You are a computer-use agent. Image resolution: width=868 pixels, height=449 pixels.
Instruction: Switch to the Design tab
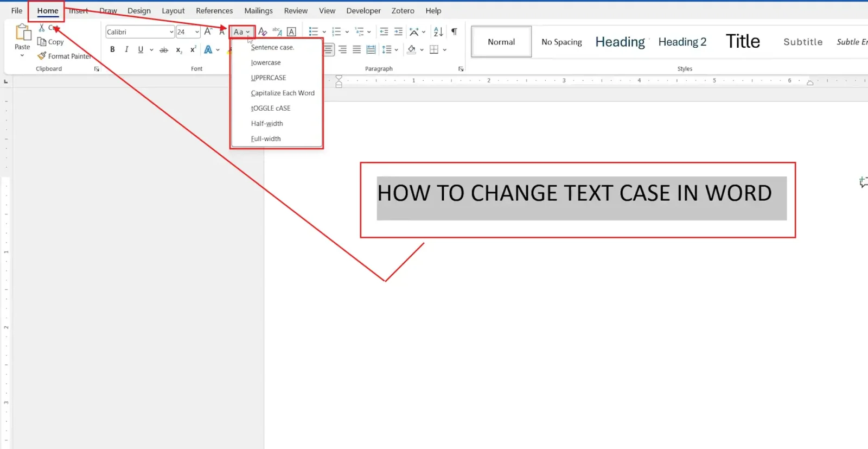139,10
